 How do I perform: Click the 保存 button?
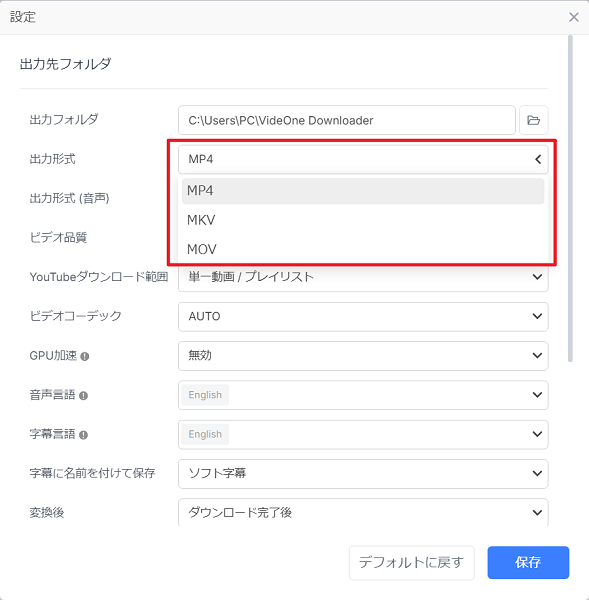click(x=528, y=562)
